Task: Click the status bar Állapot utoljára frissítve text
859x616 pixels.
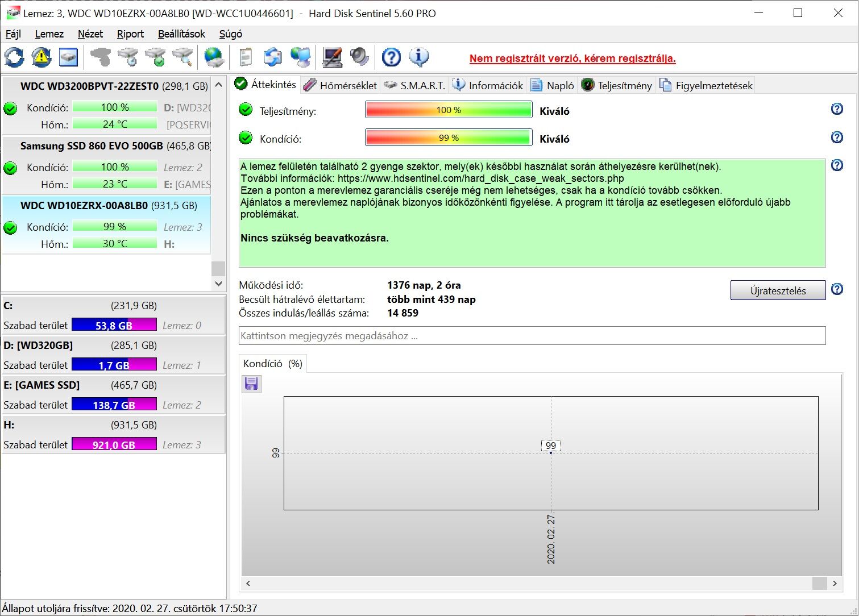Action: [x=130, y=609]
